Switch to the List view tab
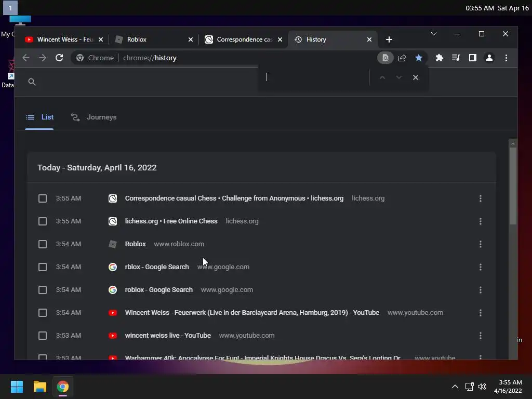Image resolution: width=532 pixels, height=399 pixels. (x=39, y=117)
